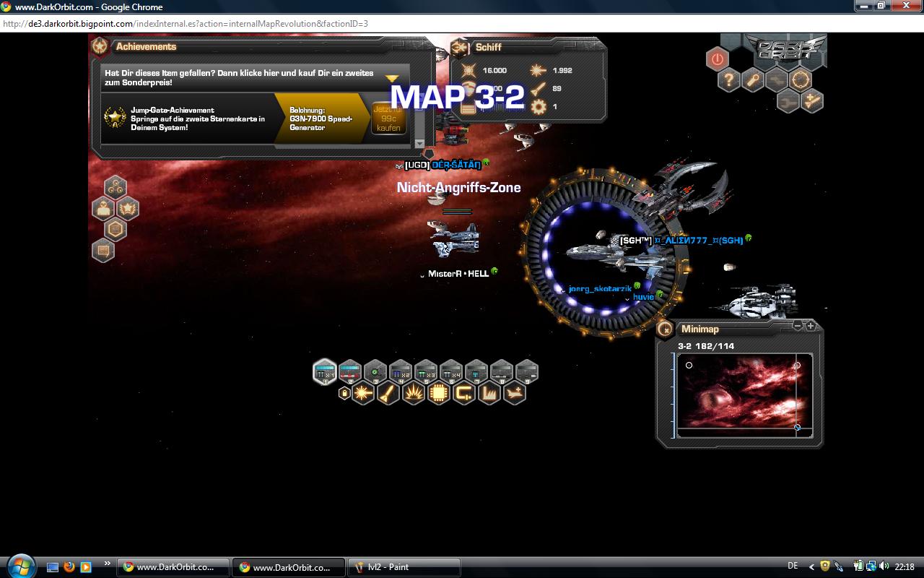Show hidden tray icons arrow
The height and width of the screenshot is (578, 924).
pyautogui.click(x=812, y=567)
